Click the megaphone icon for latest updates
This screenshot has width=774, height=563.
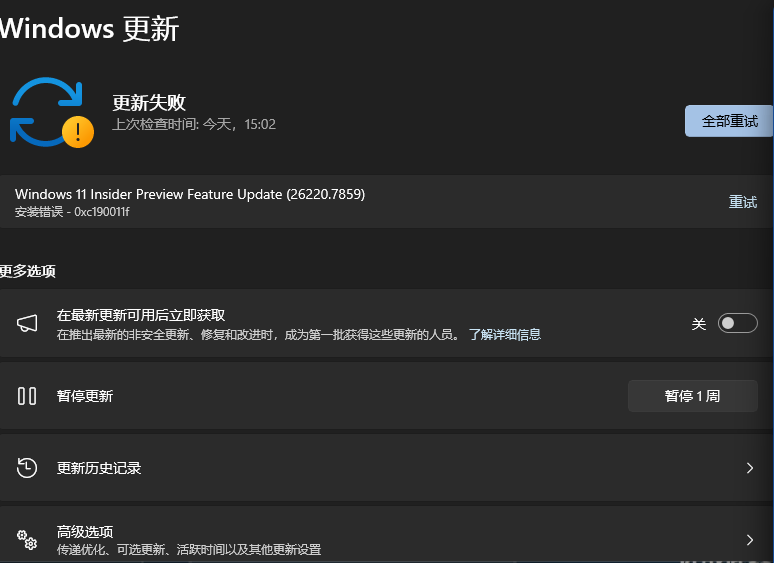pyautogui.click(x=27, y=324)
